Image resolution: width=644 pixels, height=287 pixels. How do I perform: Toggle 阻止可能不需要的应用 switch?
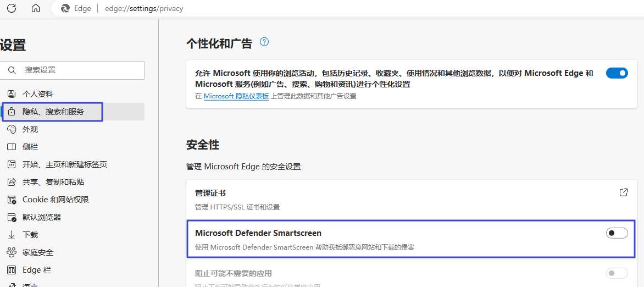[617, 273]
